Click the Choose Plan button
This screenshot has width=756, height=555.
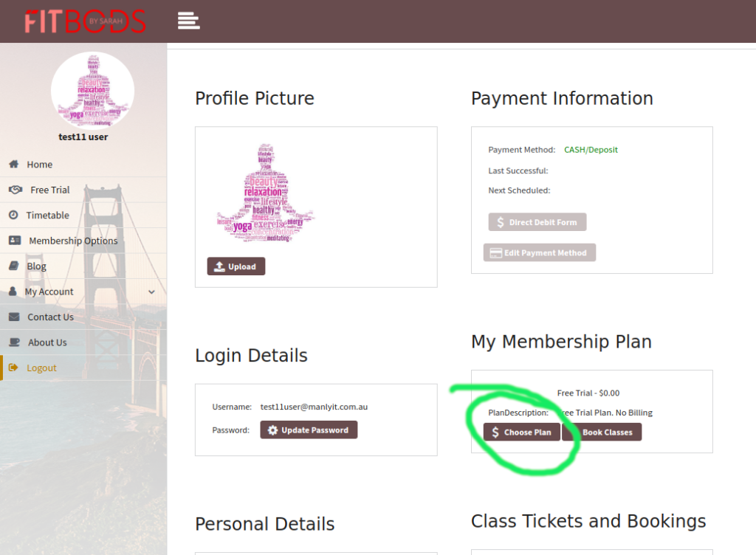click(521, 432)
